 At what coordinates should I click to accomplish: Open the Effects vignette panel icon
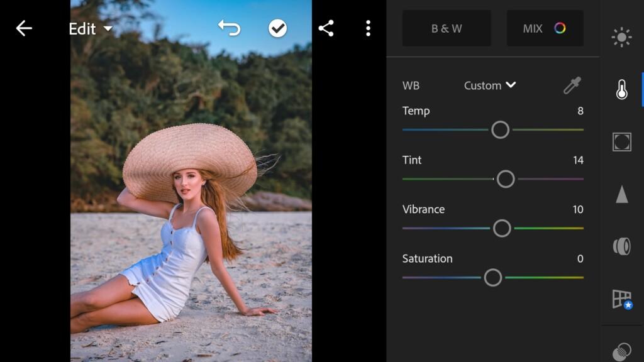(622, 142)
